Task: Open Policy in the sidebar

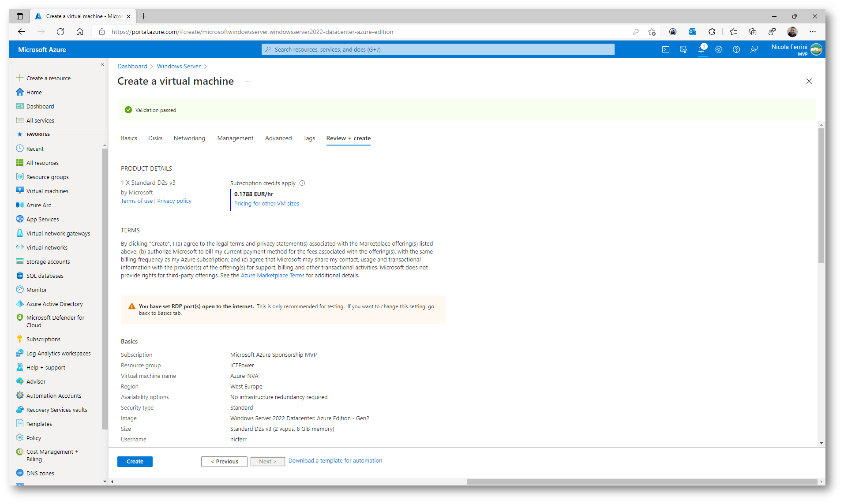Action: 34,438
